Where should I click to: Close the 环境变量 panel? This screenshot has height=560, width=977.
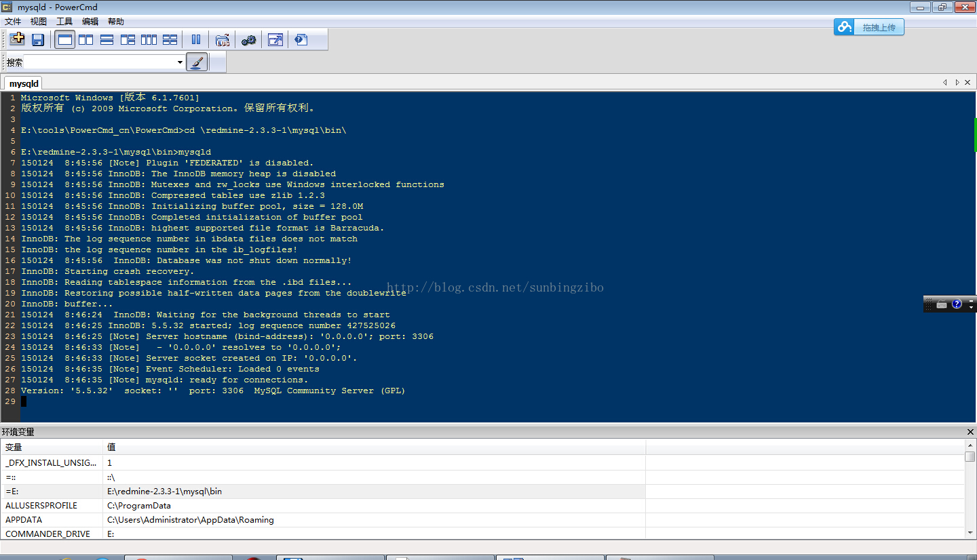pos(970,432)
